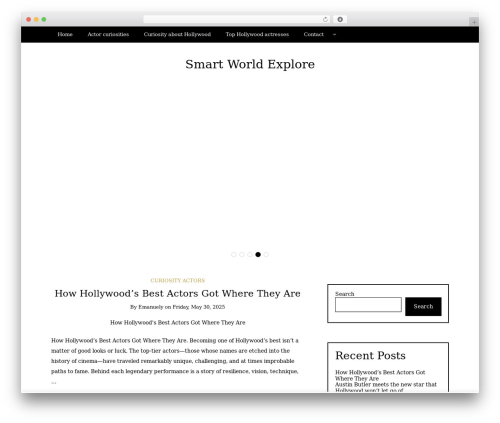Click the centered caption under the byline

178,323
